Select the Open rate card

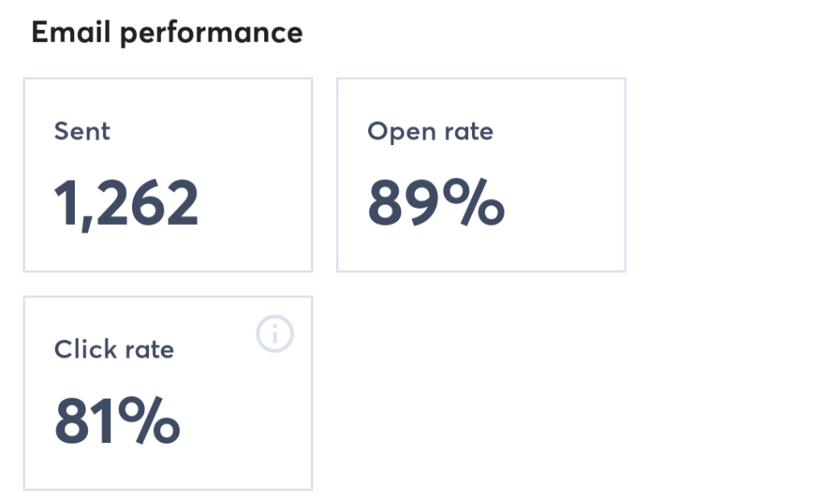[x=480, y=174]
